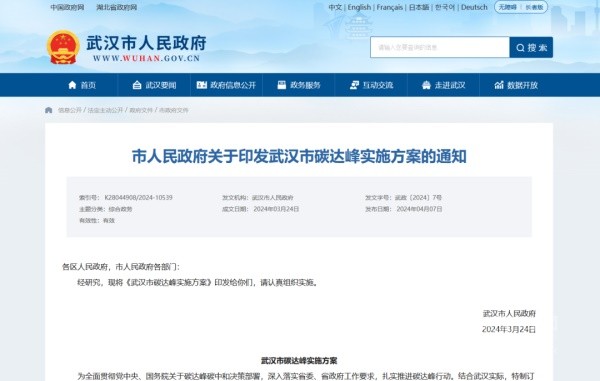Click the letter date 2024年3月24日

[x=509, y=329]
